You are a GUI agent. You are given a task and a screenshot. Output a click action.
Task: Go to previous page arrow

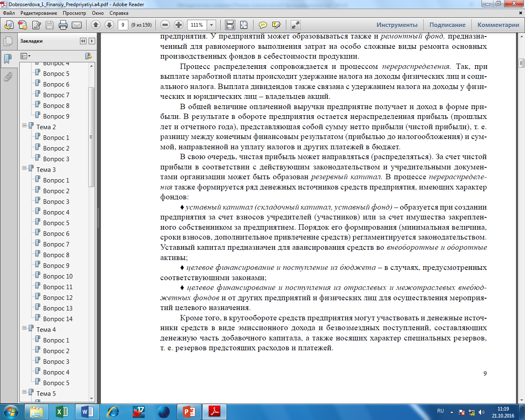coord(96,25)
